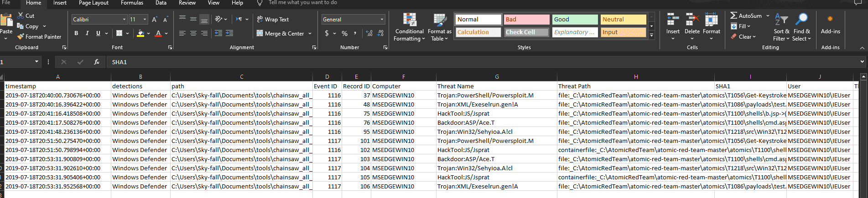This screenshot has width=868, height=198.
Task: Select the Format Painter brush
Action: click(x=21, y=37)
